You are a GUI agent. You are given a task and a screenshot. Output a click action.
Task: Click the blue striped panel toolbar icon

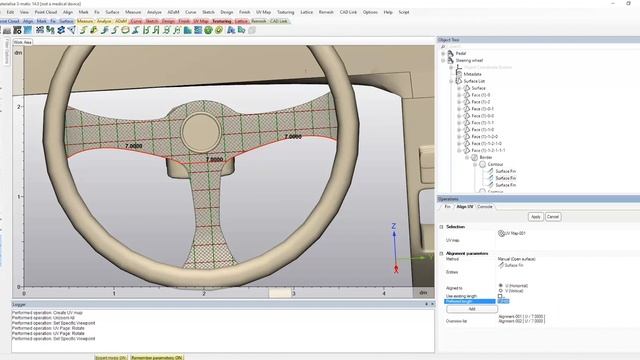(x=198, y=30)
